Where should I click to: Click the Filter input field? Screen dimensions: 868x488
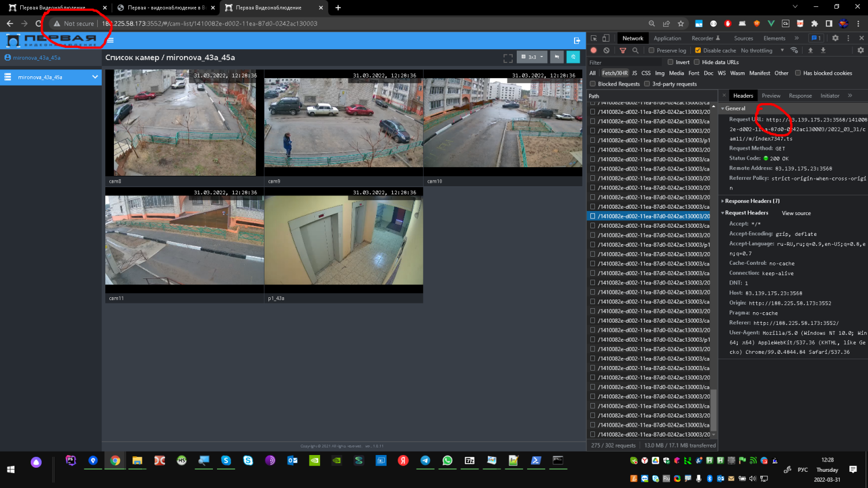pyautogui.click(x=625, y=62)
